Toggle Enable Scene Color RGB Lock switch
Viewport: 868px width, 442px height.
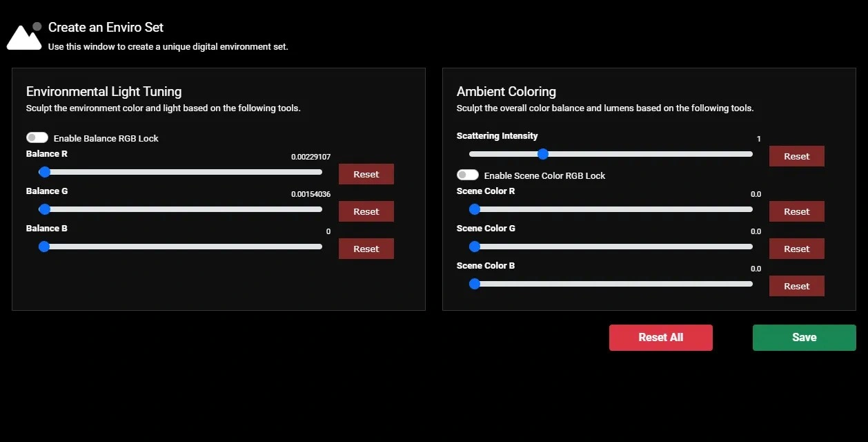468,175
